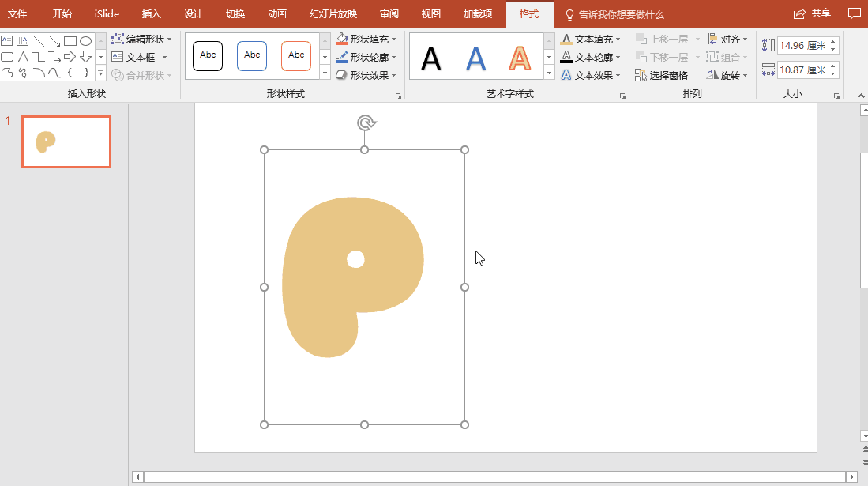Expand 形状填充 shape fill menu
The image size is (868, 486).
tap(366, 39)
